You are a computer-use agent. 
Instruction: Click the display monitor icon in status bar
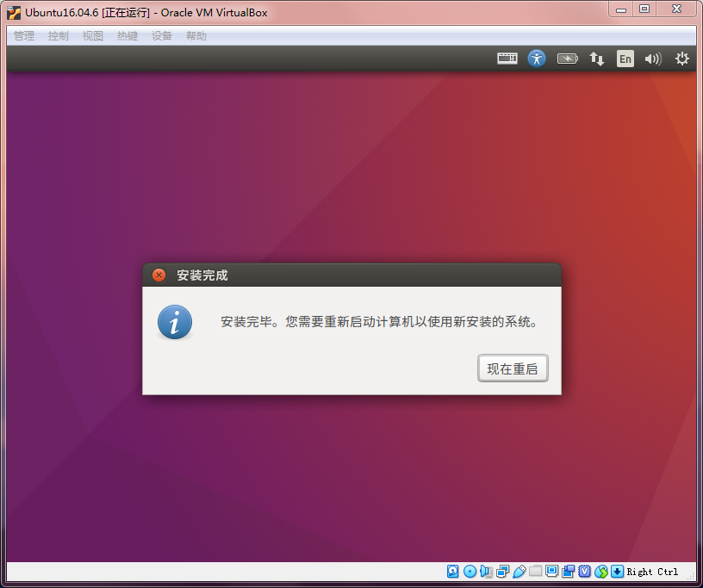pos(552,571)
